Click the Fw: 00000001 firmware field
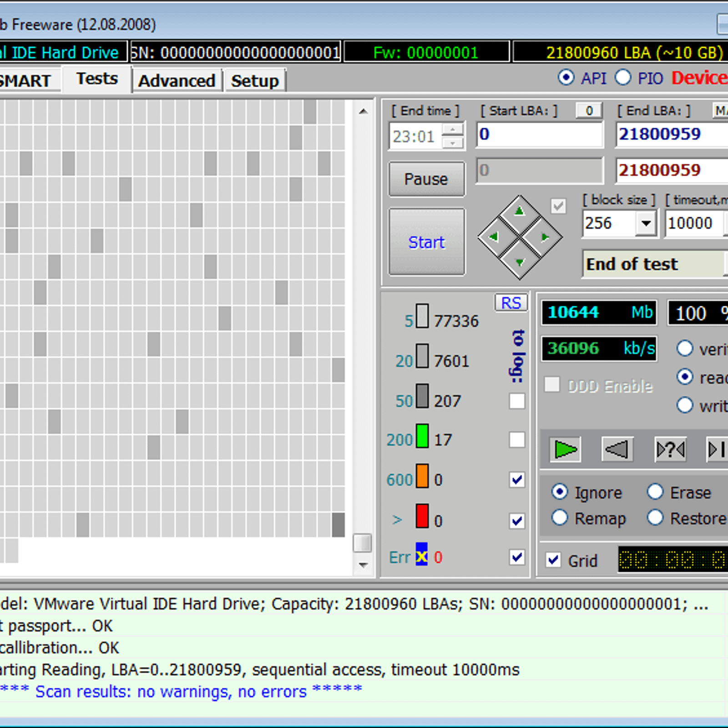The image size is (728, 728). (426, 53)
